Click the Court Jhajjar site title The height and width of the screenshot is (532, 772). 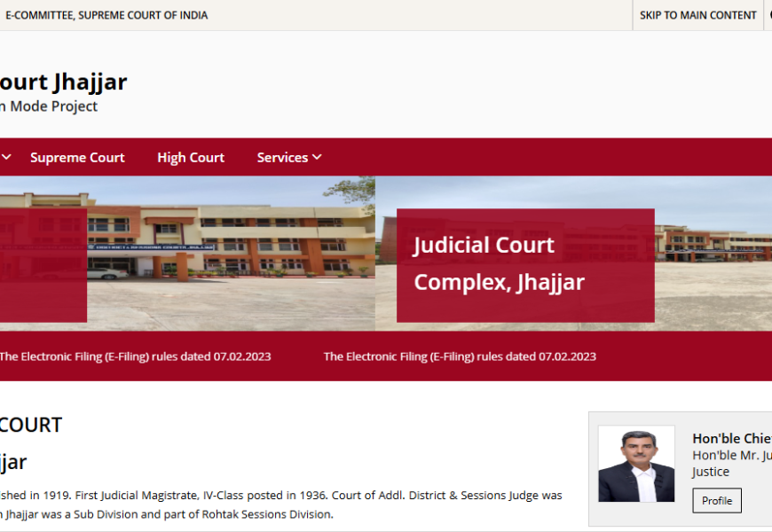tap(63, 82)
